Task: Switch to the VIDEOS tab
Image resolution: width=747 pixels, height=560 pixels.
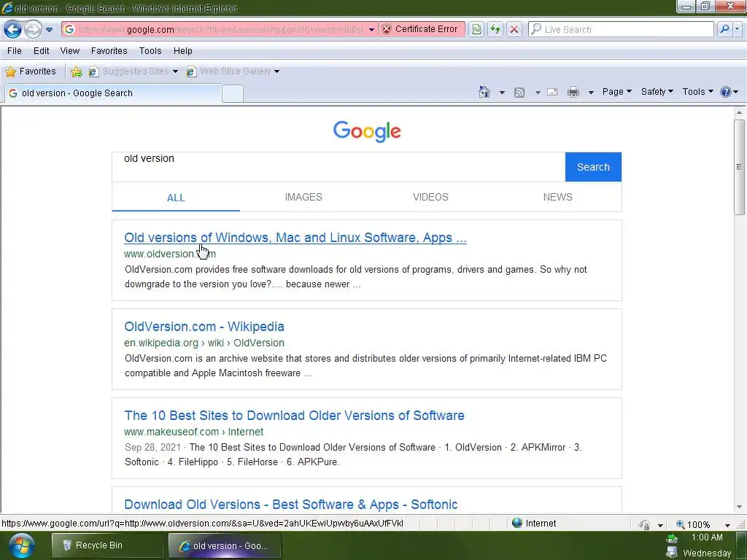Action: 430,197
